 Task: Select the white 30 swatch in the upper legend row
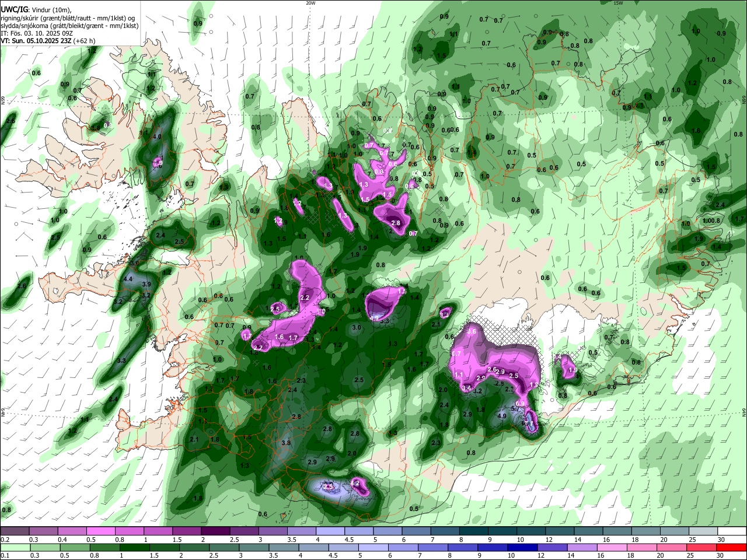(731, 531)
